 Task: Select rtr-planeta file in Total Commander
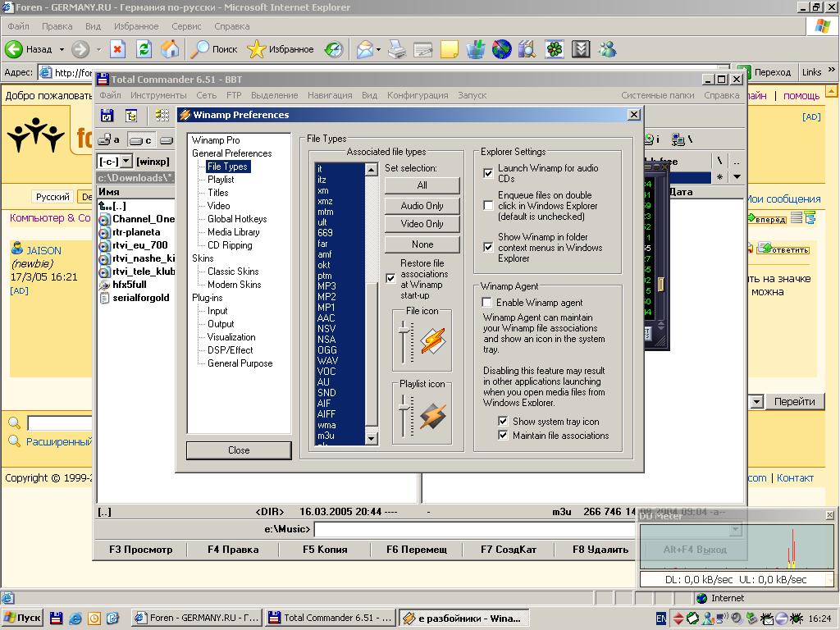click(x=136, y=232)
